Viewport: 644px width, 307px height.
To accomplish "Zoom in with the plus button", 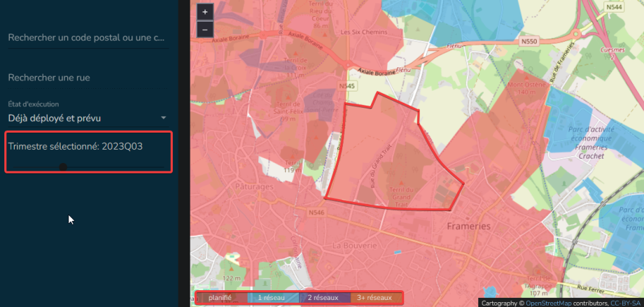I will (x=204, y=12).
